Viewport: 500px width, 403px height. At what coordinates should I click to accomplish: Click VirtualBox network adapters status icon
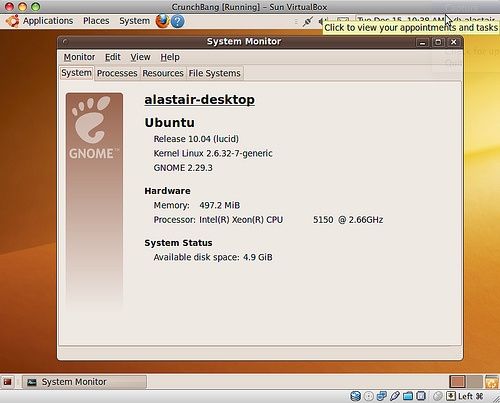[382, 396]
